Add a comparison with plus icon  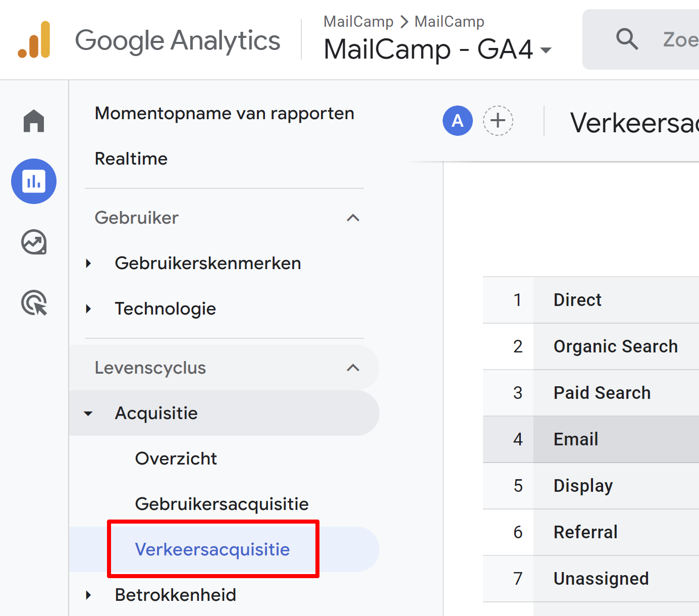[498, 121]
